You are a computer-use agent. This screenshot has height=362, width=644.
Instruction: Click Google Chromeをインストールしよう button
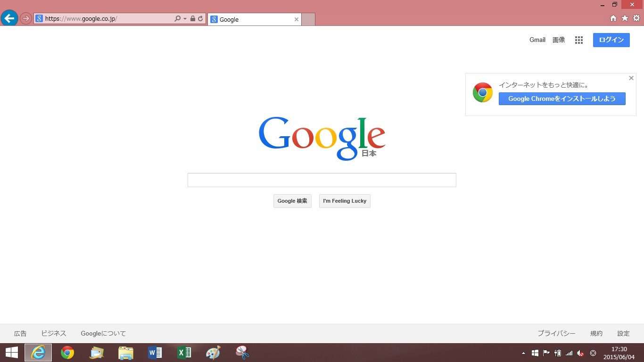(x=562, y=99)
